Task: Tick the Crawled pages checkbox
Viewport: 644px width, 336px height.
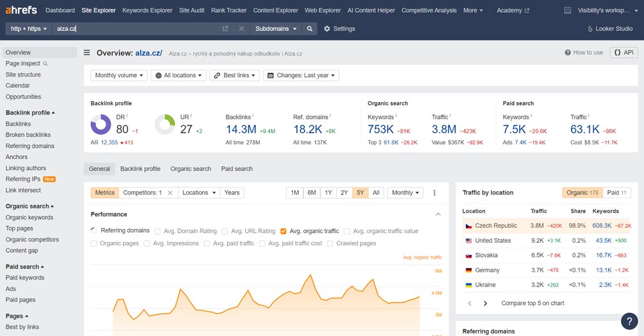Action: 330,243
